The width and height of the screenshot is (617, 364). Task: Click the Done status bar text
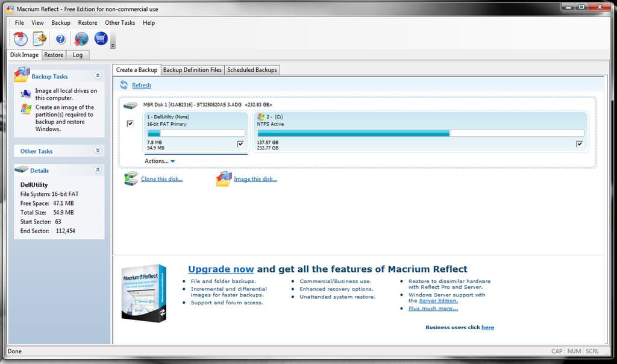(x=14, y=351)
